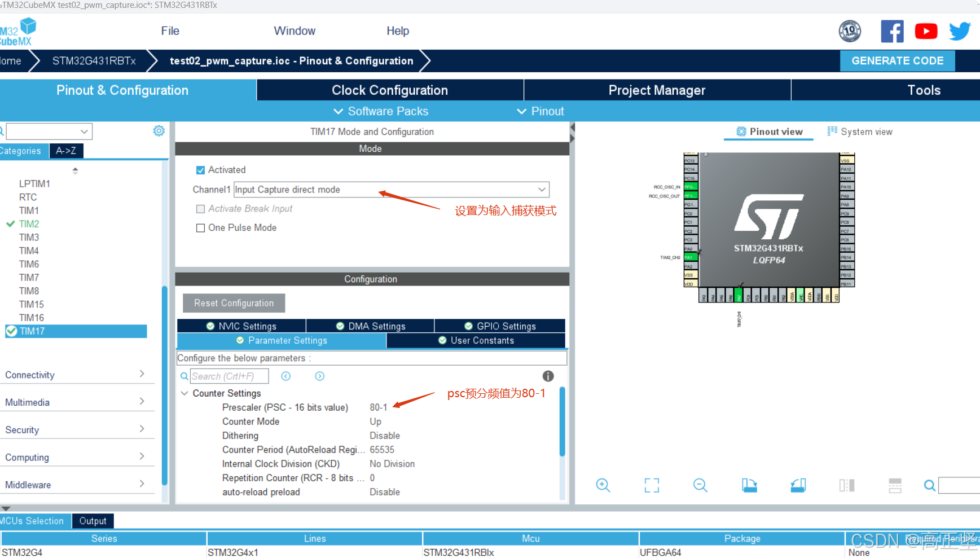The width and height of the screenshot is (980, 558).
Task: Fit chip to view icon
Action: point(652,485)
